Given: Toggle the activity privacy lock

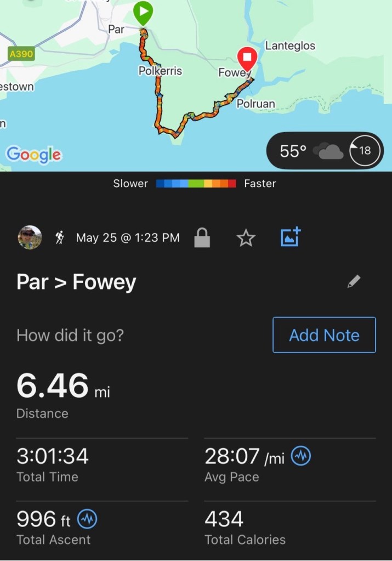Looking at the screenshot, I should click(x=202, y=238).
